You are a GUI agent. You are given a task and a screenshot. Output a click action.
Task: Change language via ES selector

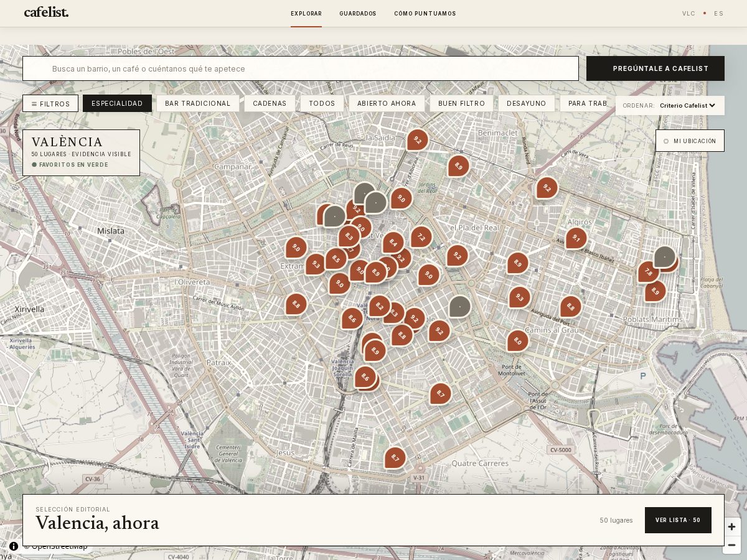[x=719, y=14]
